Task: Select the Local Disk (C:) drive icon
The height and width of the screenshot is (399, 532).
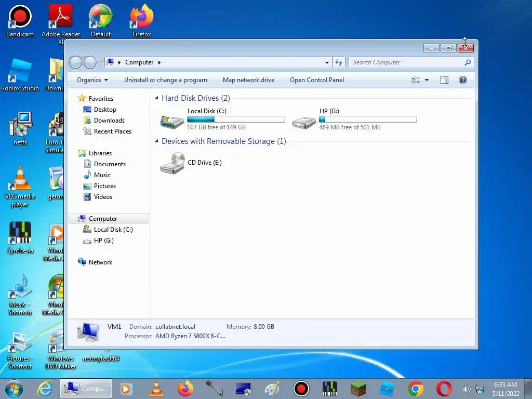Action: click(x=172, y=122)
